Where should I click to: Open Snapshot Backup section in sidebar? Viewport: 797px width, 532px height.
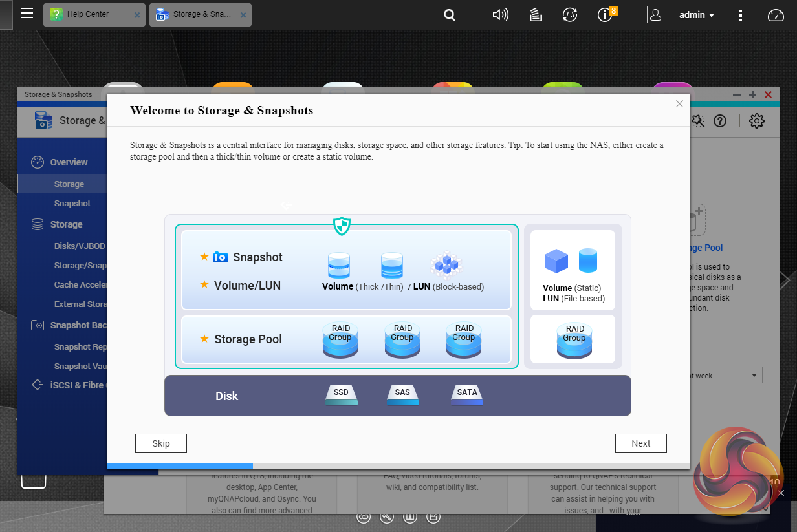click(x=78, y=325)
